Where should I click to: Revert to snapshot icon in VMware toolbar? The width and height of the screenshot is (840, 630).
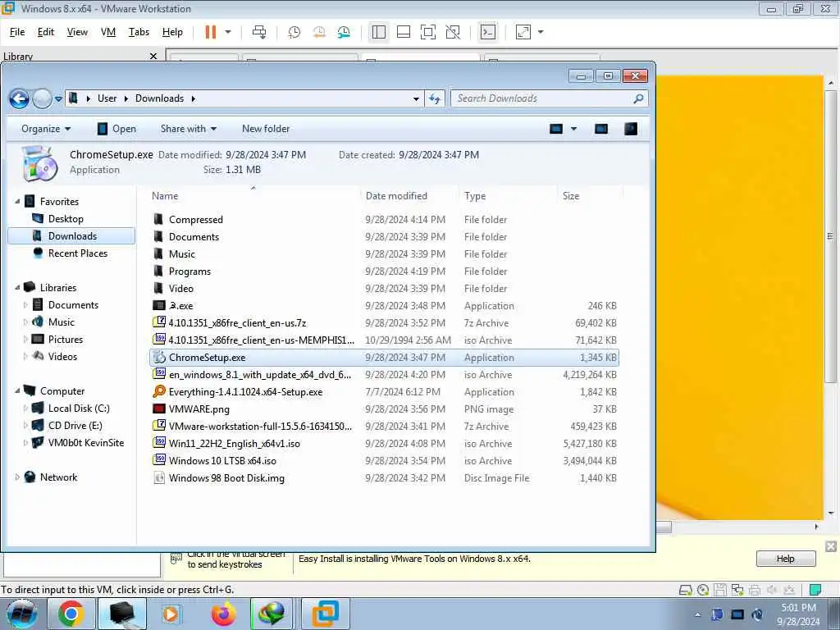click(319, 32)
